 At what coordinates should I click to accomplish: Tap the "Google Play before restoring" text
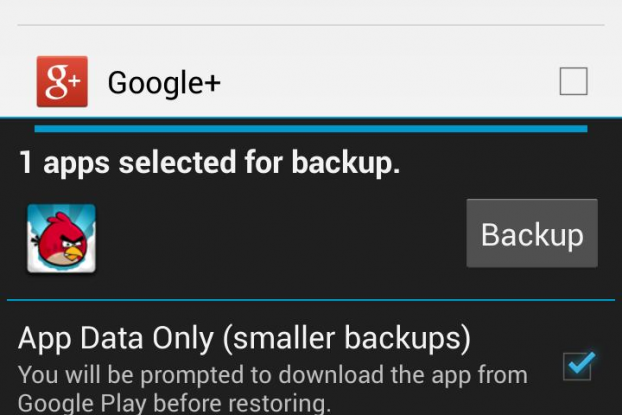click(174, 404)
